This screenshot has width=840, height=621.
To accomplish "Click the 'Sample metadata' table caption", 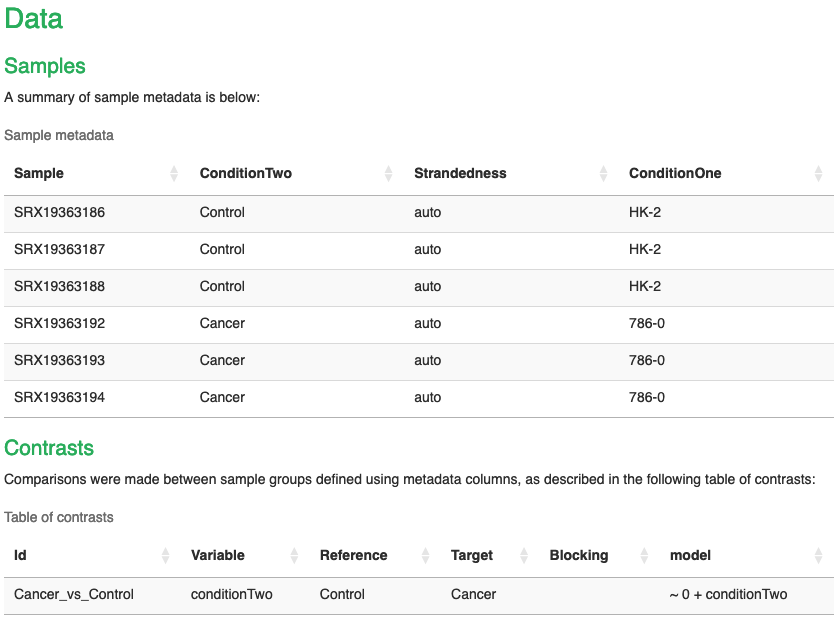I will point(59,136).
